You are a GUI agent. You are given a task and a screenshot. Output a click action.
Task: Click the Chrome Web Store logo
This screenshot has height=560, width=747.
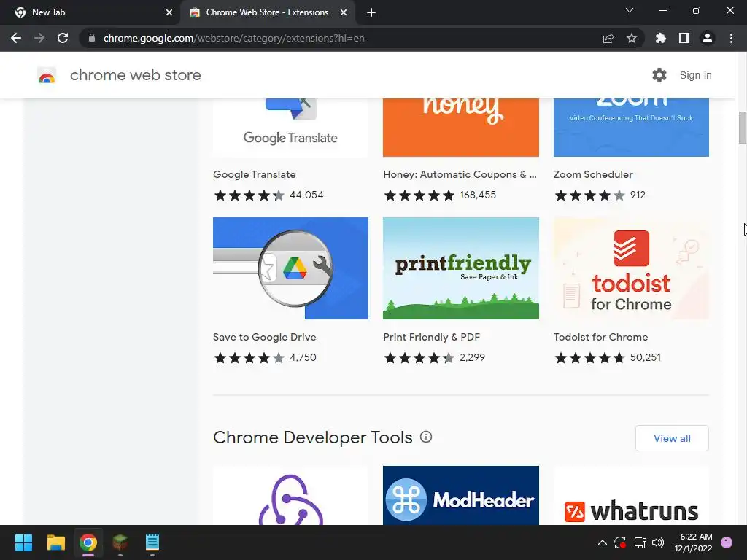[47, 75]
